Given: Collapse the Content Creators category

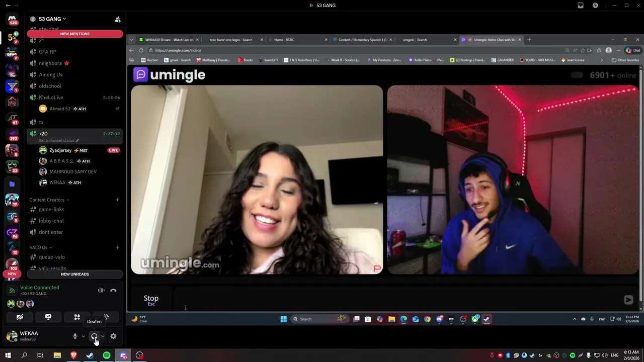Looking at the screenshot, I should click(49, 200).
